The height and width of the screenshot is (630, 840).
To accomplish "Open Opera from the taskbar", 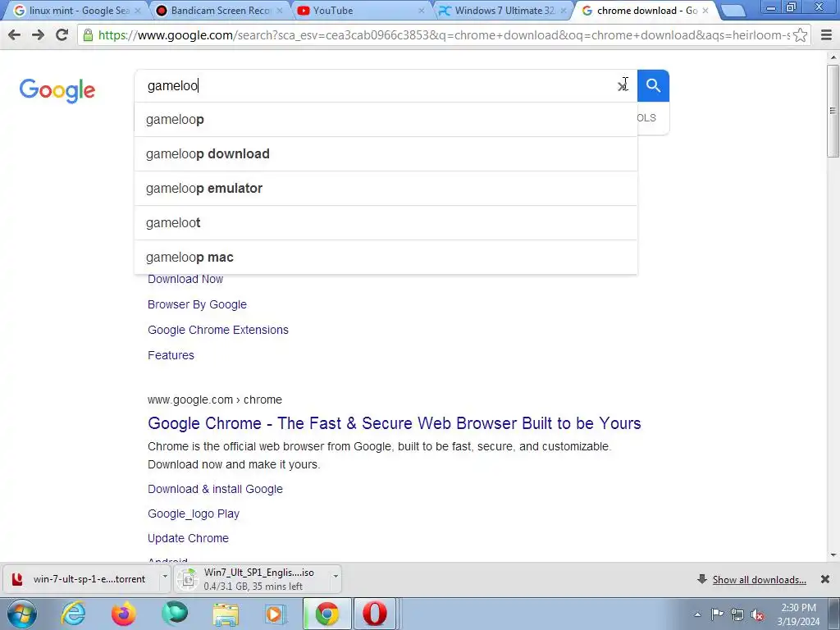I will click(375, 614).
